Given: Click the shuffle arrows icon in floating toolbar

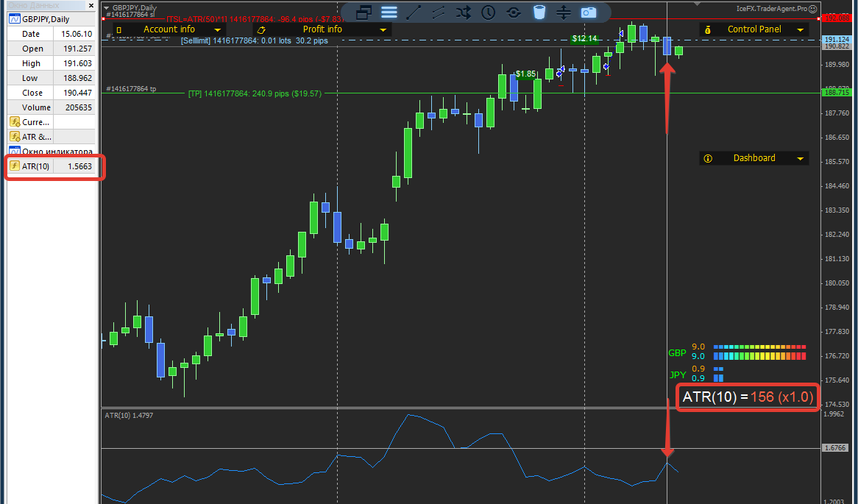Looking at the screenshot, I should click(x=464, y=12).
